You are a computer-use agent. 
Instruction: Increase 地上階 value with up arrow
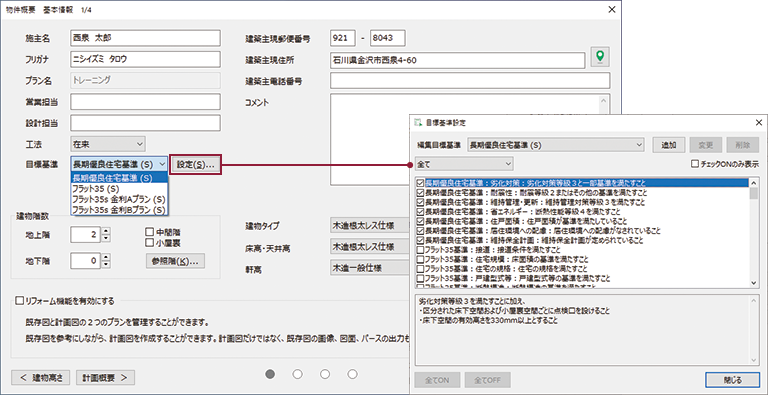pyautogui.click(x=106, y=230)
